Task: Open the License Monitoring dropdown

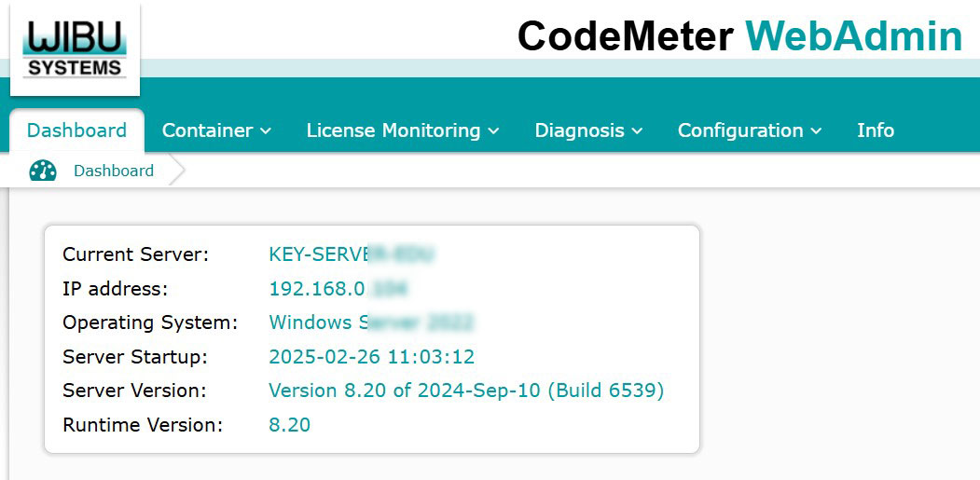Action: (402, 130)
